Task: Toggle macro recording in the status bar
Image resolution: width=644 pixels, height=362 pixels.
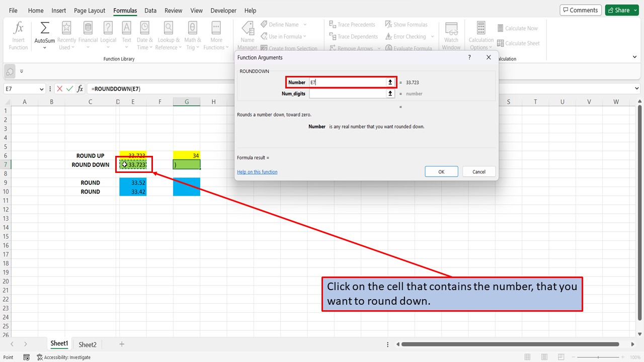Action: click(26, 357)
